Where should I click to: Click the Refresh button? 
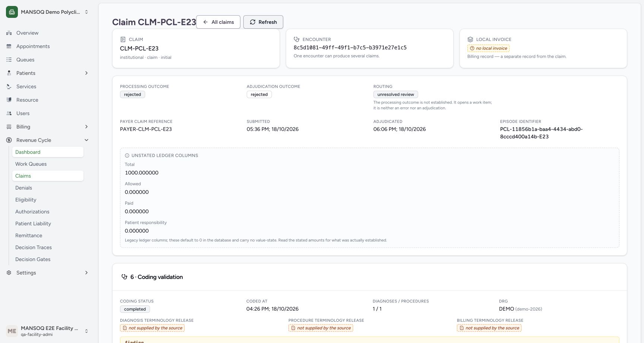click(263, 22)
